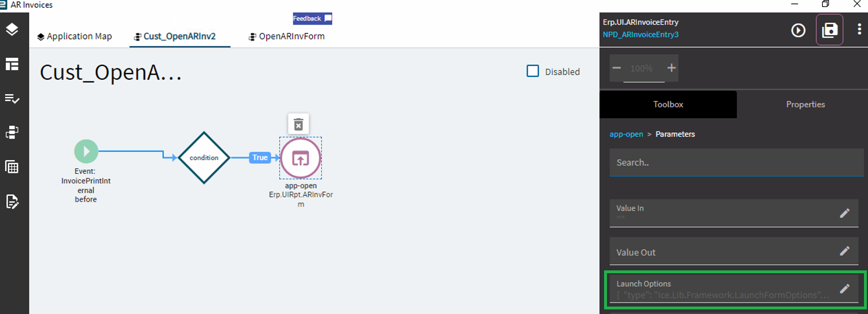Zoom in with the plus button
Viewport: 868px width, 314px height.
point(672,68)
